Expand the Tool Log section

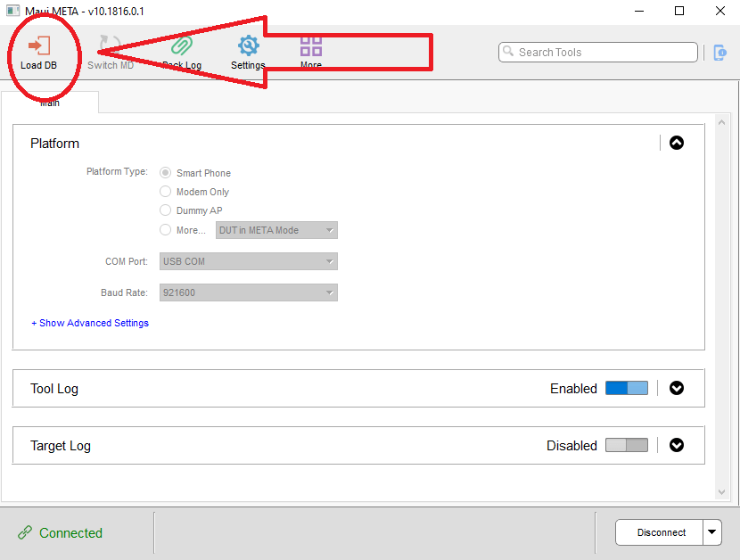click(x=677, y=388)
